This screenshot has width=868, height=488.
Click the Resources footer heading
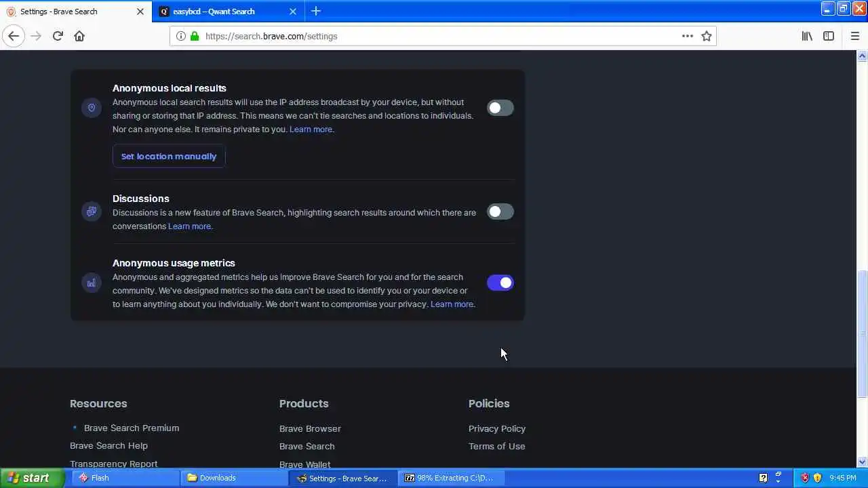click(x=98, y=403)
